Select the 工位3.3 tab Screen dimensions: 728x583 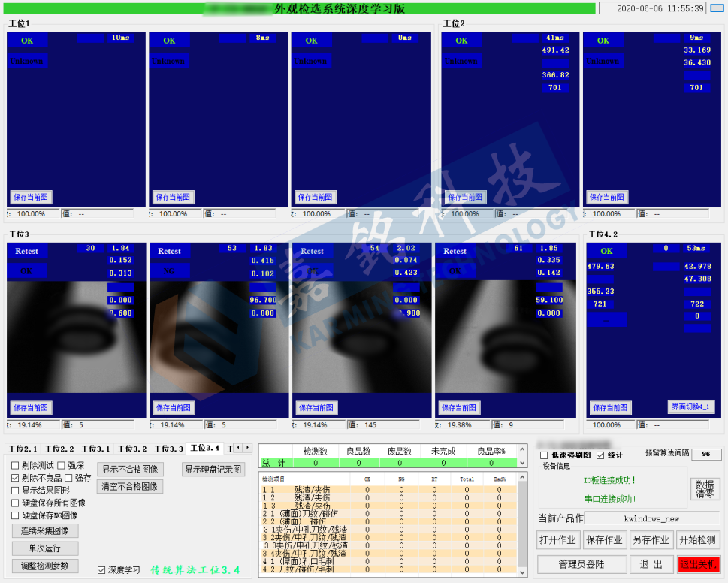(x=167, y=449)
